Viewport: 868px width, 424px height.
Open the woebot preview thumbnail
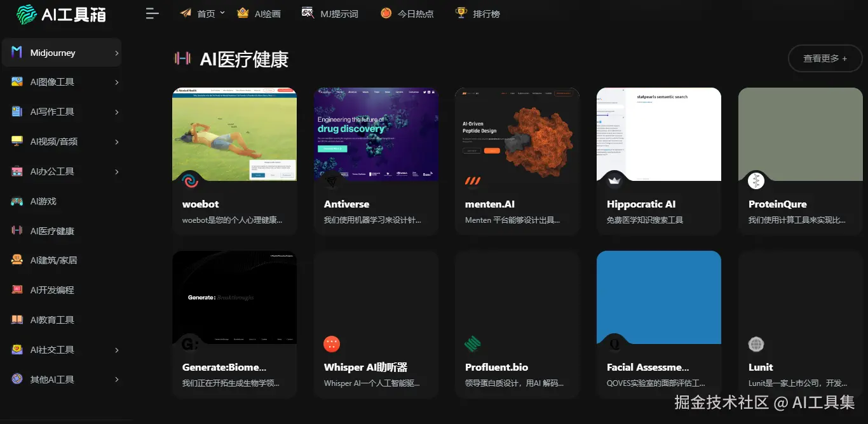tap(234, 134)
